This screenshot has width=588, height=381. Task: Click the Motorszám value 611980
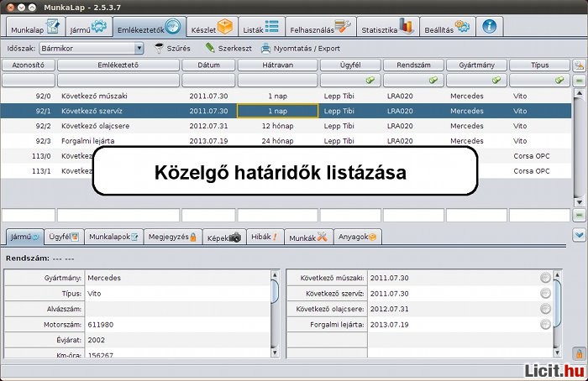[101, 325]
